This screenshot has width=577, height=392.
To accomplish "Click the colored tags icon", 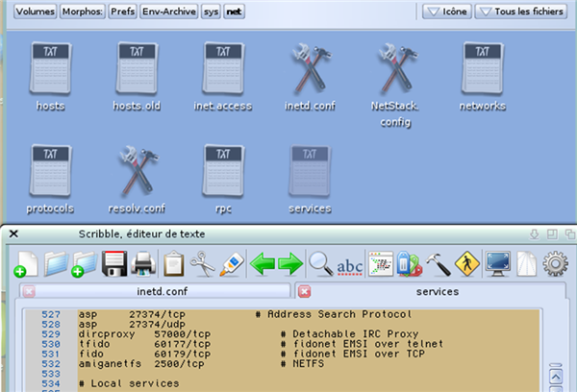I will (410, 263).
